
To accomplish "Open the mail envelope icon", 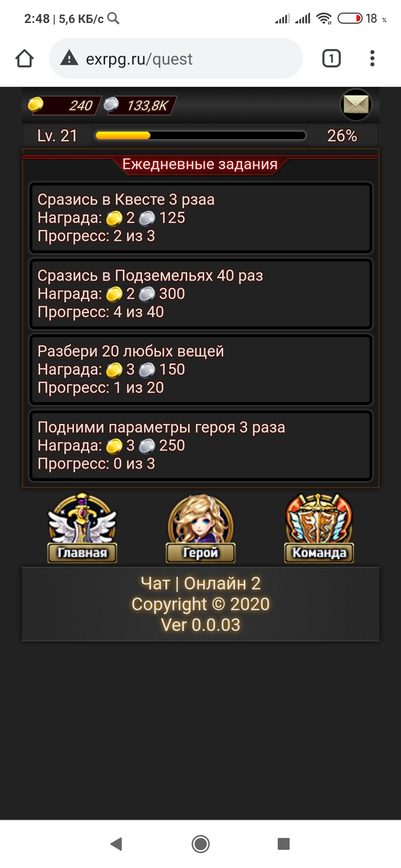I will tap(356, 105).
